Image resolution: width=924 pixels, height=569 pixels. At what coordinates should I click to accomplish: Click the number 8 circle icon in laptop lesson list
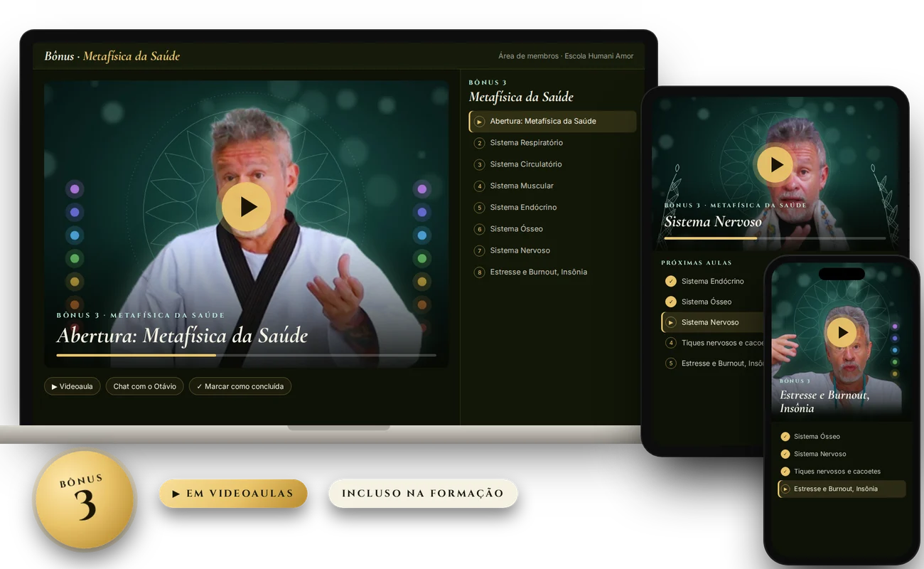tap(480, 272)
